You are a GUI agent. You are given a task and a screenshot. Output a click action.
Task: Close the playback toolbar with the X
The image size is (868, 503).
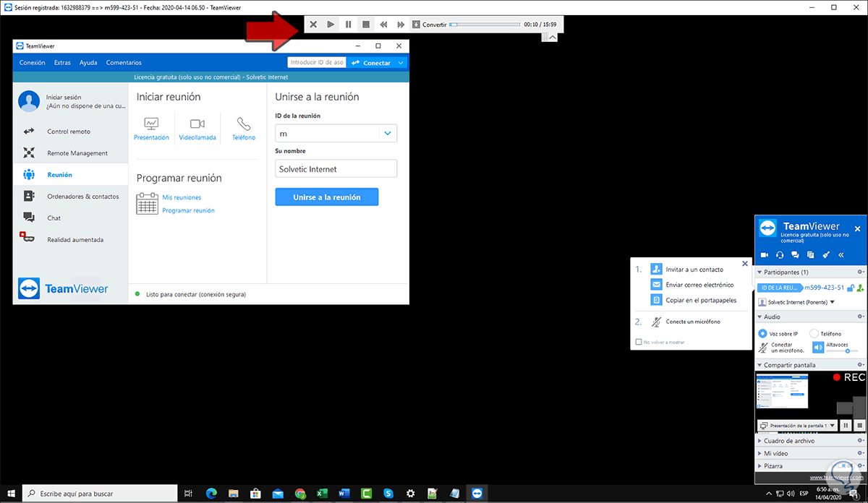(x=313, y=25)
